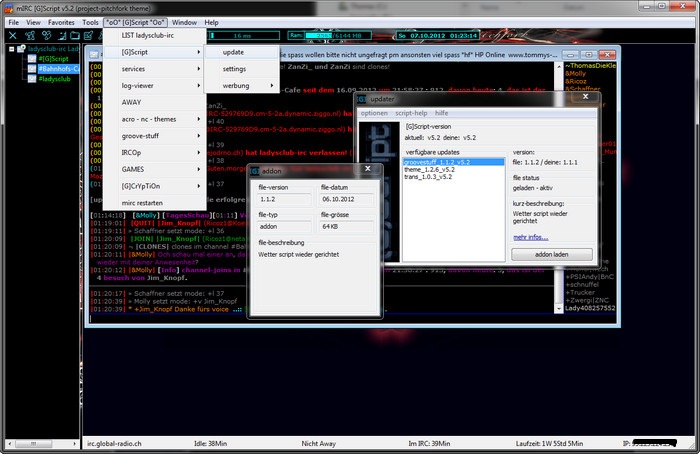Click irc.global-radio.ch in the status bar
Screen dimensions: 700x454
pyautogui.click(x=114, y=444)
